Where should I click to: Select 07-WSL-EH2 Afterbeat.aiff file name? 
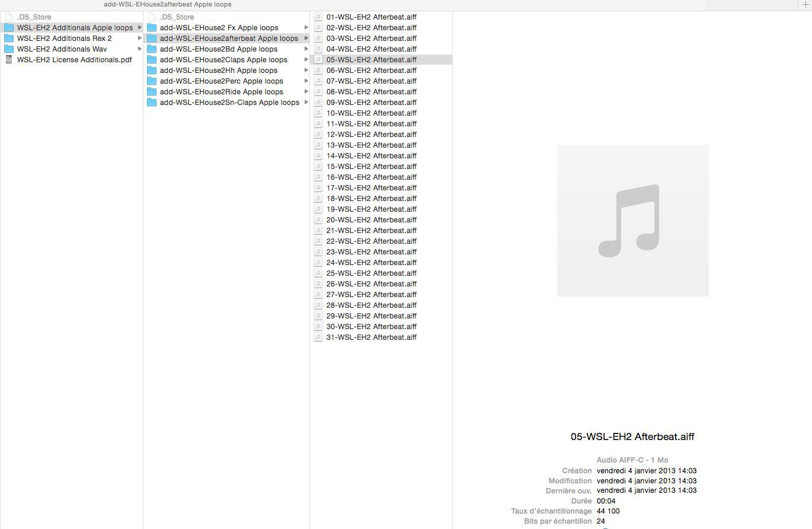[x=372, y=81]
